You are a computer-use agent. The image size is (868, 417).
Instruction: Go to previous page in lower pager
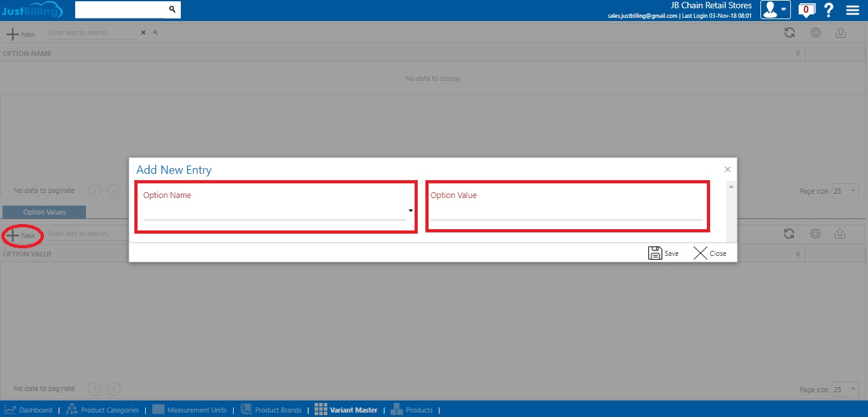[x=94, y=388]
